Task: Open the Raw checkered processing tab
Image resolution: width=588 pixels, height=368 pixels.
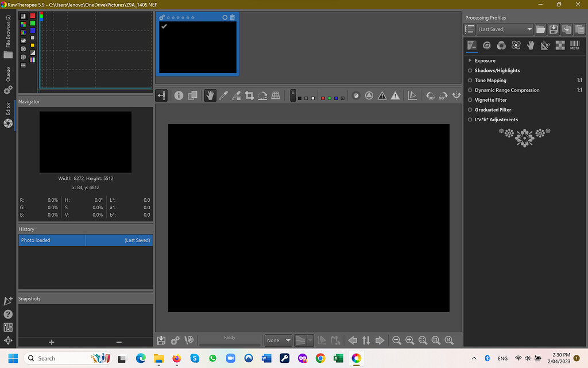Action: [x=560, y=45]
